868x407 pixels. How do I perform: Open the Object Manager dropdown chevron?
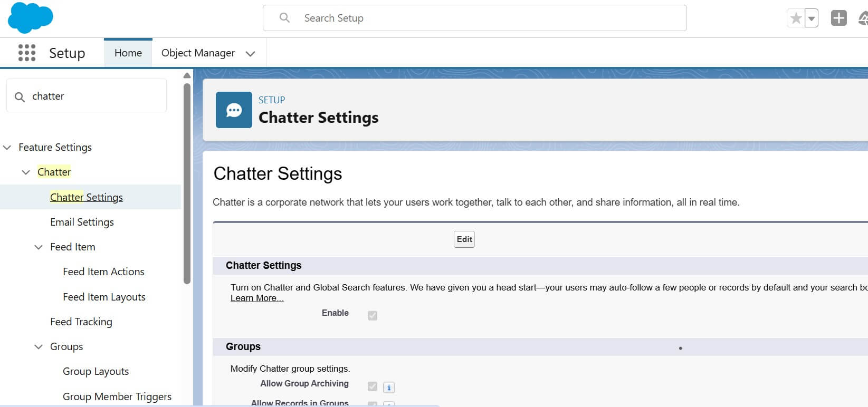[x=251, y=54]
